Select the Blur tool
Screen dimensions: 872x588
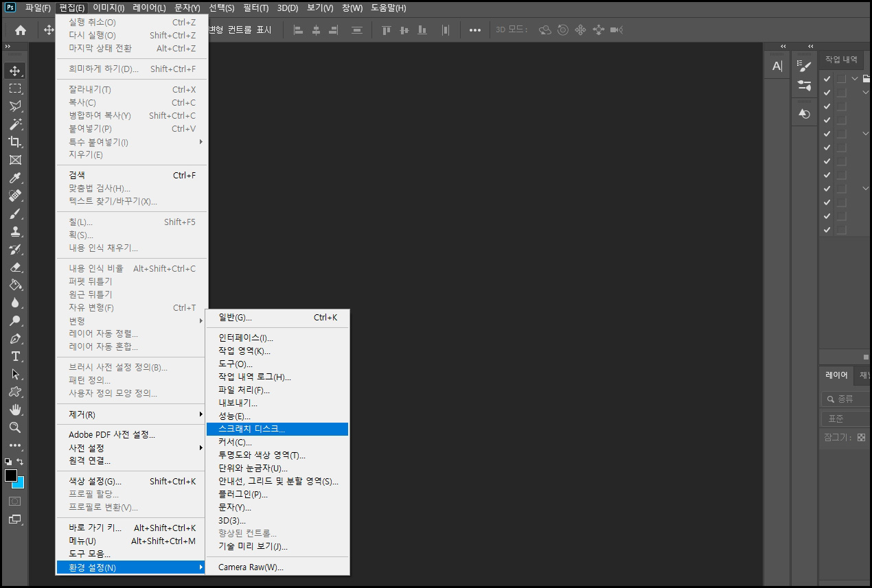15,303
